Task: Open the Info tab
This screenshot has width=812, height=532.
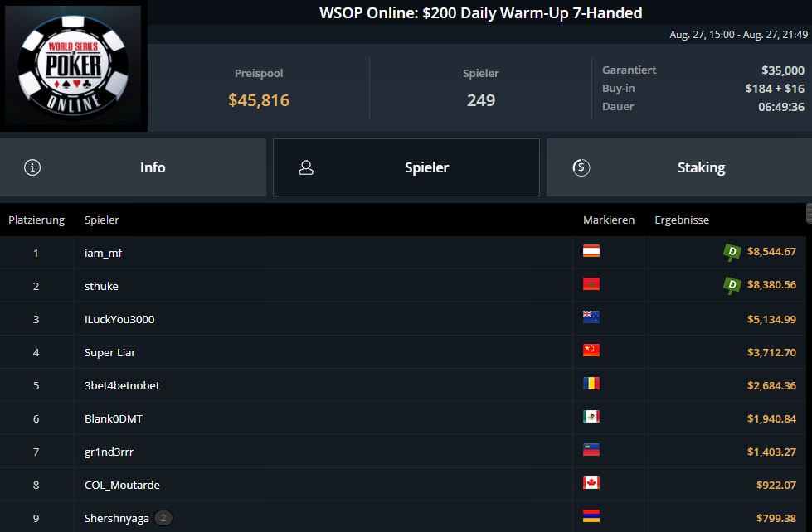Action: click(133, 167)
